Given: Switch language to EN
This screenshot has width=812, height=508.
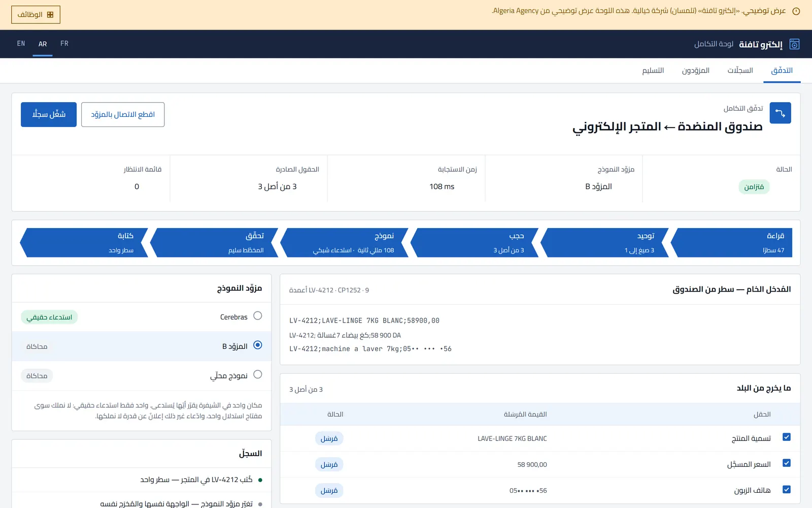Looking at the screenshot, I should (x=21, y=44).
